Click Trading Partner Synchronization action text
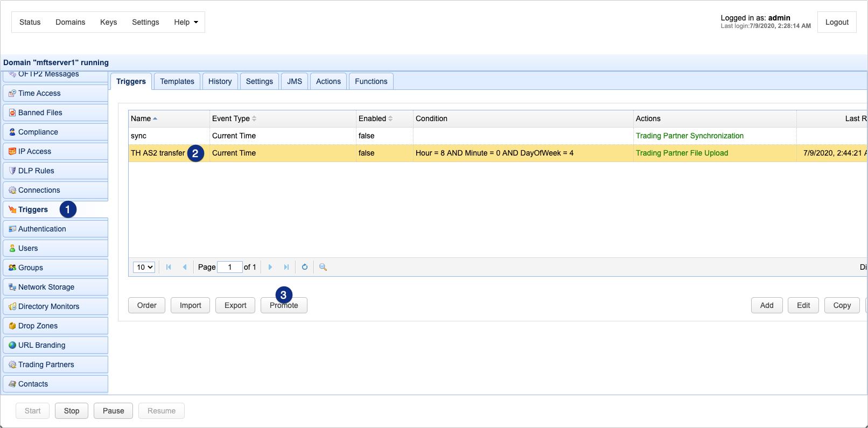This screenshot has height=428, width=868. [x=690, y=136]
